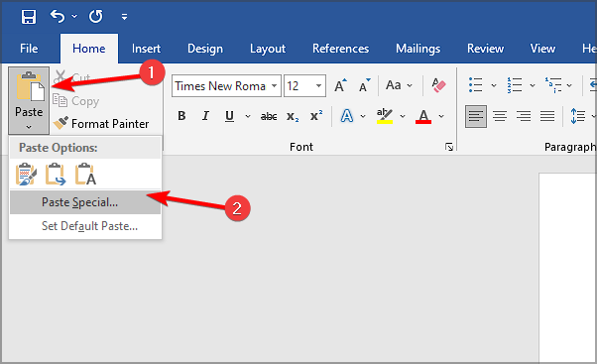Toggle Strikethrough formatting
Screen dimensions: 597x364
click(269, 116)
